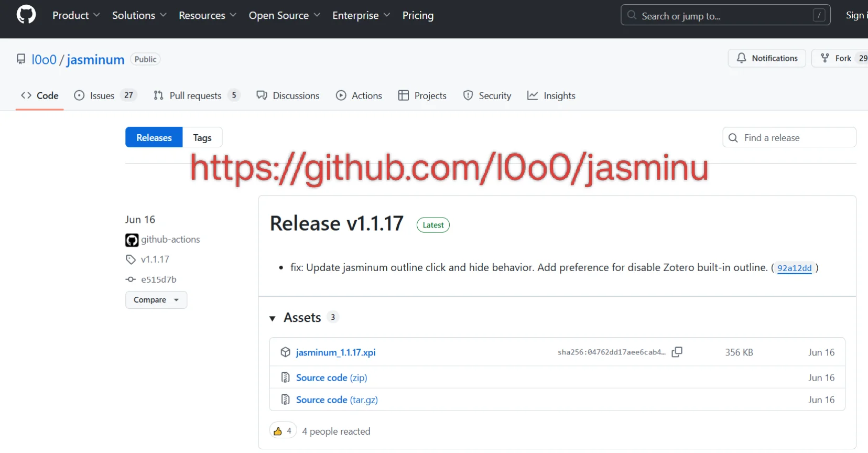Screen dimensions: 868x453
Task: Open the Projects tab
Action: [x=422, y=95]
